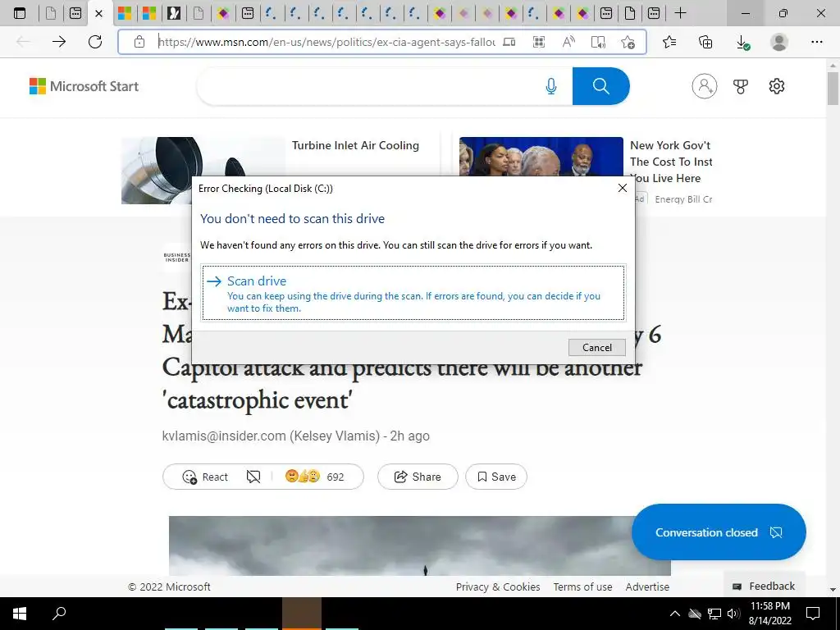Screen dimensions: 840x630
Task: Open the browser profile menu
Action: (x=779, y=42)
